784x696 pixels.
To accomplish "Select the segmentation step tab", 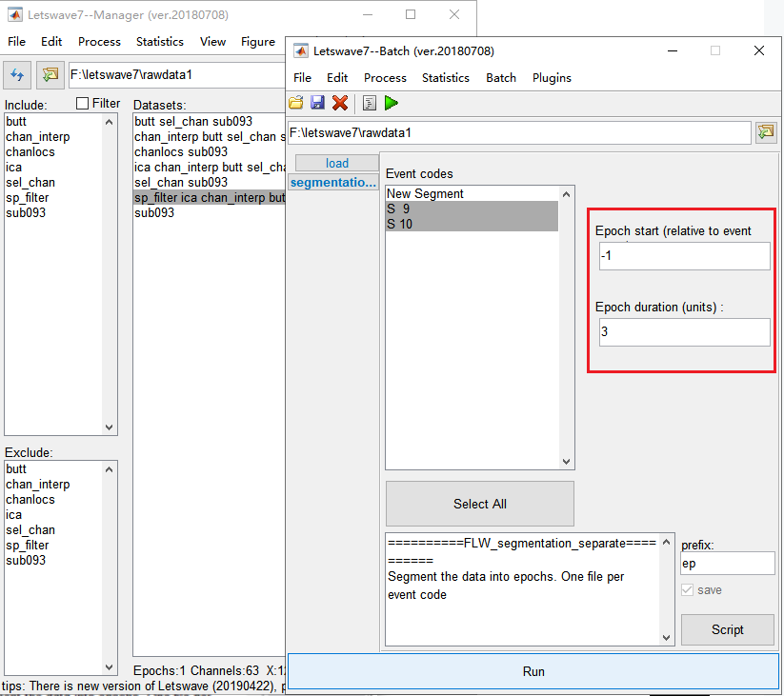I will 333,183.
